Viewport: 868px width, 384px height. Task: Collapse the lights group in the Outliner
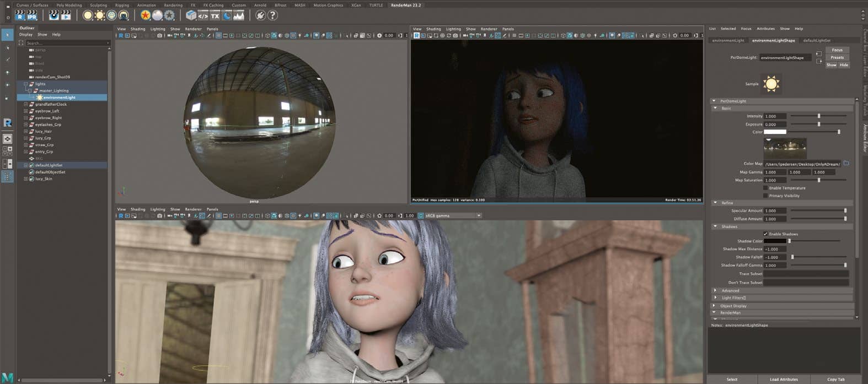(25, 84)
